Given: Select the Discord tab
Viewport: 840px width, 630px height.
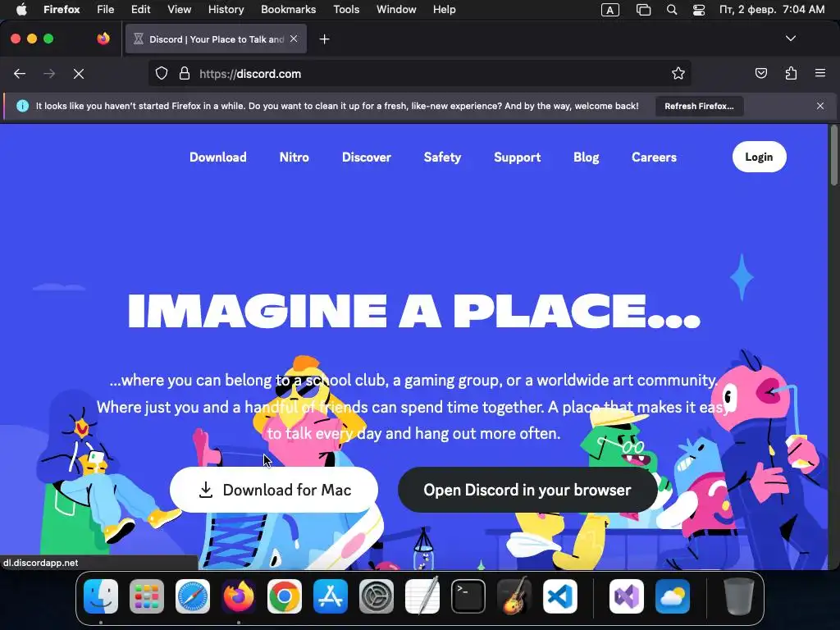Looking at the screenshot, I should tap(216, 39).
